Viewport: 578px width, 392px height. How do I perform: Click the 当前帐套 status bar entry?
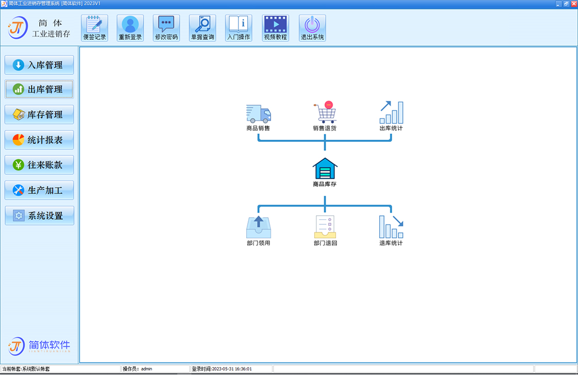60,369
